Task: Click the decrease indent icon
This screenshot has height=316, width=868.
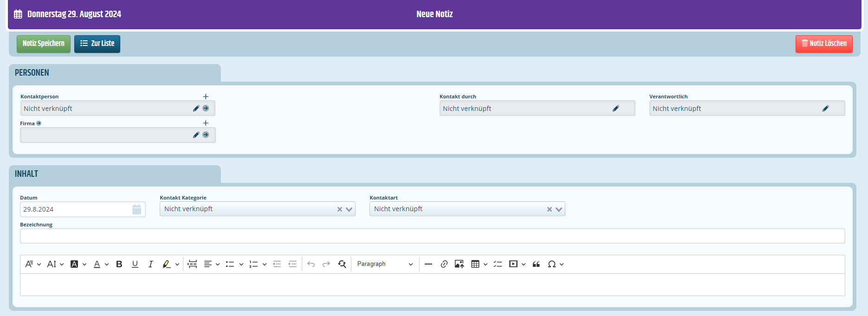Action: point(277,264)
